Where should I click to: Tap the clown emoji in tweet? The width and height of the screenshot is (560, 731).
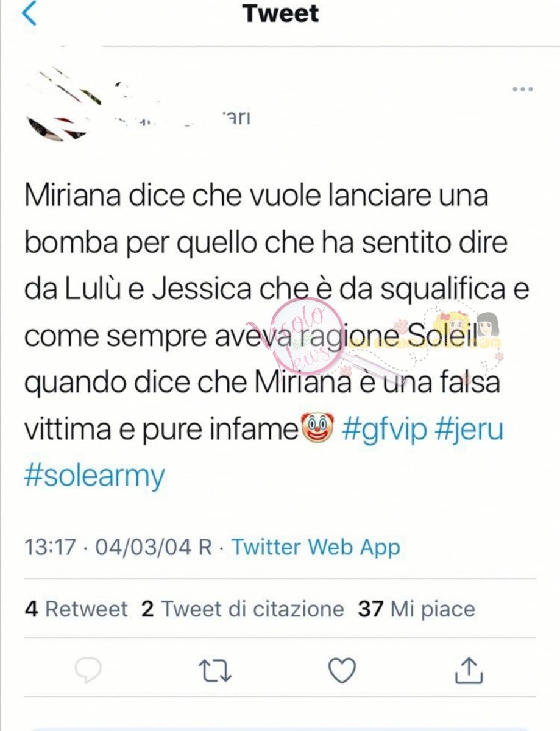[317, 429]
